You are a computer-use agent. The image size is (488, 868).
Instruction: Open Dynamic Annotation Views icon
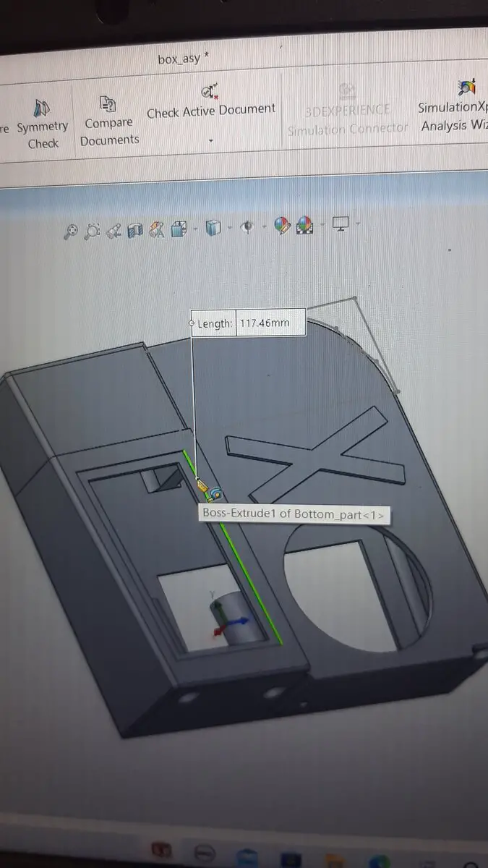click(157, 230)
